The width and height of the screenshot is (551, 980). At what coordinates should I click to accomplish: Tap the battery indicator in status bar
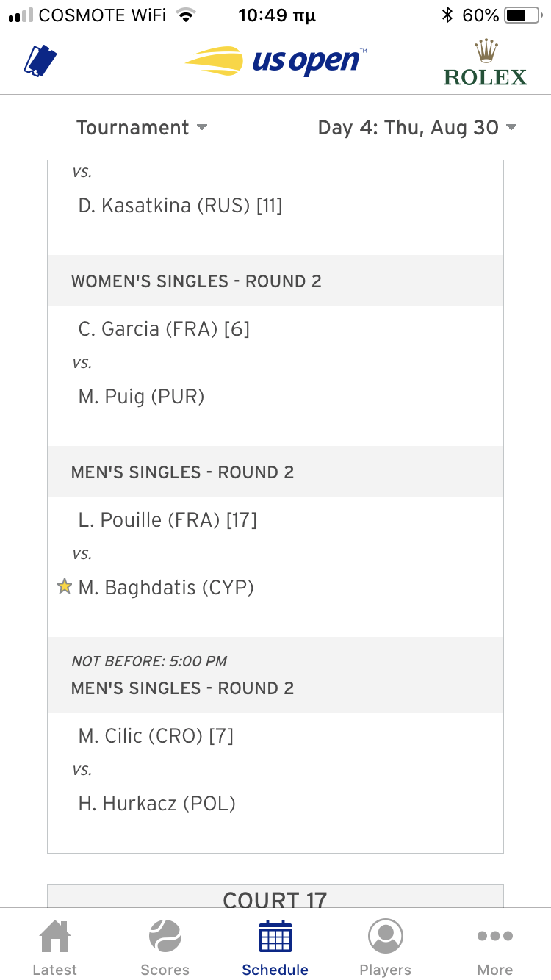[x=522, y=15]
